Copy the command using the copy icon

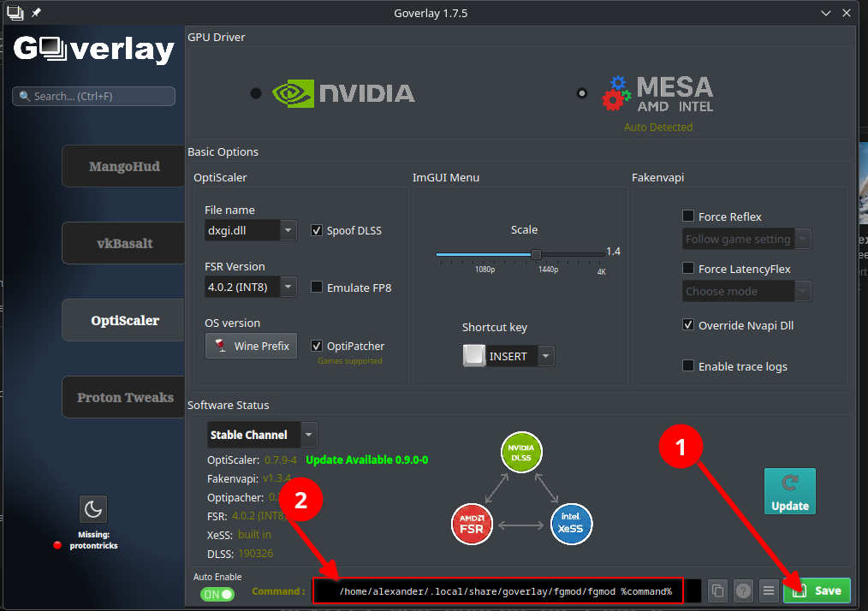[x=717, y=591]
